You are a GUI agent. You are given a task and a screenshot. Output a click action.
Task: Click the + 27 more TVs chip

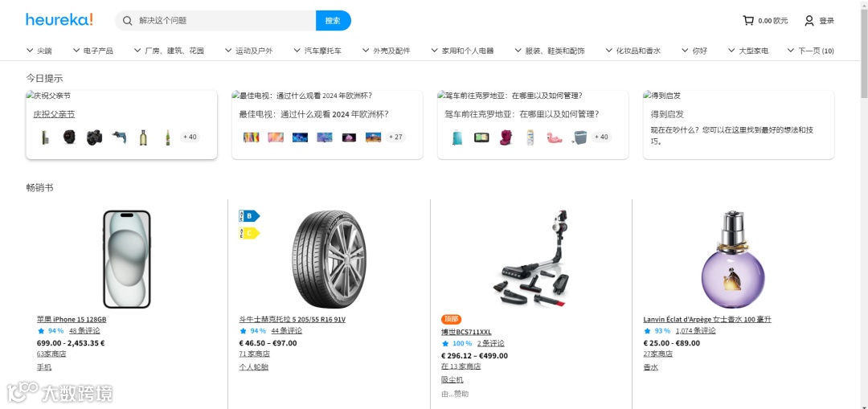(395, 137)
